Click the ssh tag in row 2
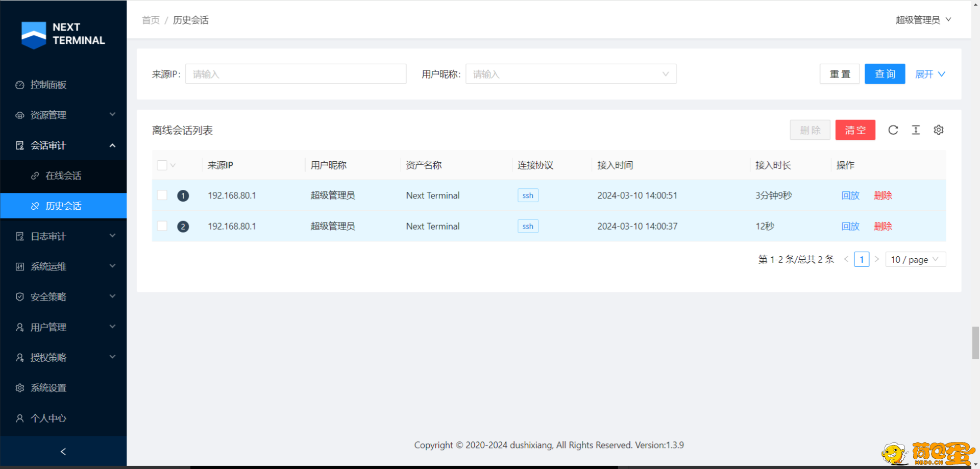The height and width of the screenshot is (469, 980). coord(528,226)
